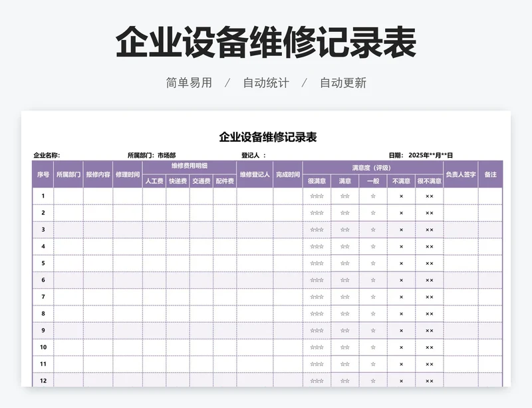Select the 备注 column header
The image size is (532, 408).
coord(490,174)
